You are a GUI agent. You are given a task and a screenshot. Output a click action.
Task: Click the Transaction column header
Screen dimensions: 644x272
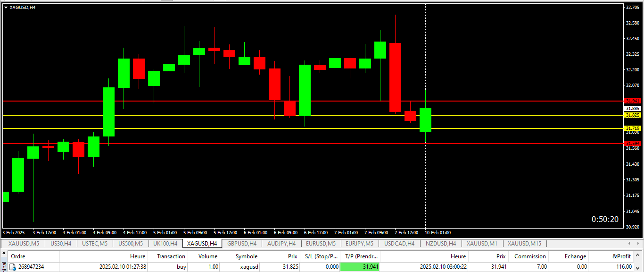(171, 256)
